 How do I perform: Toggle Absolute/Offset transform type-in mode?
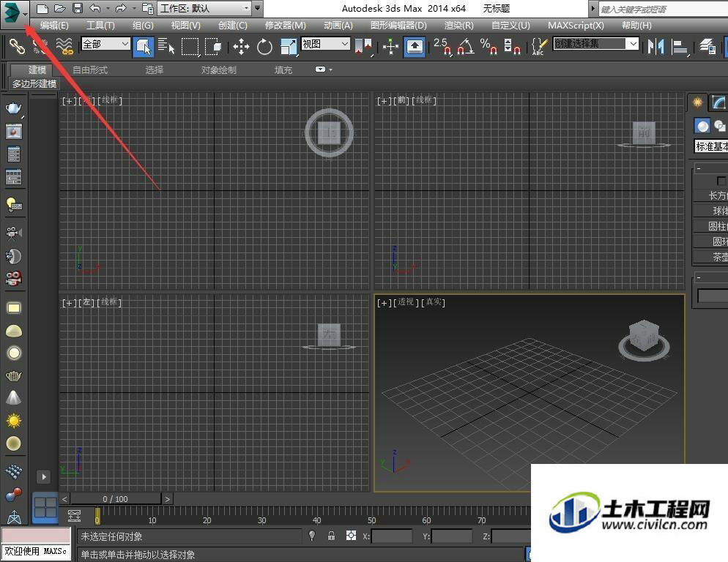(351, 536)
